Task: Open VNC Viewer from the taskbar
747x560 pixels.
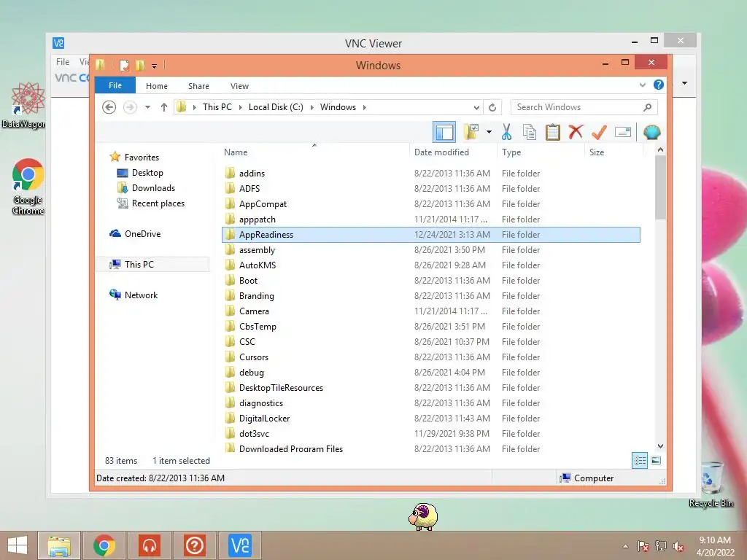Action: [x=239, y=545]
